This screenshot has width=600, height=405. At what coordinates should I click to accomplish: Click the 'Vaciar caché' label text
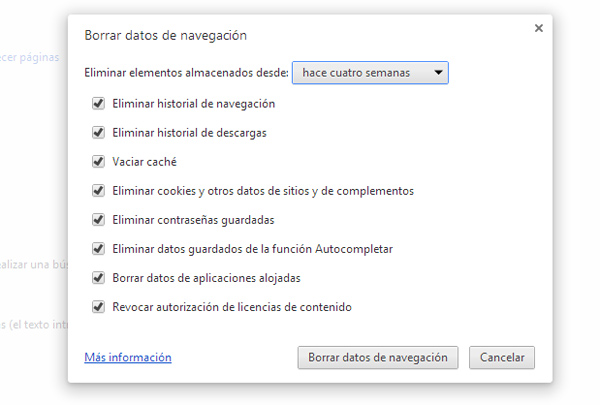[x=144, y=161]
